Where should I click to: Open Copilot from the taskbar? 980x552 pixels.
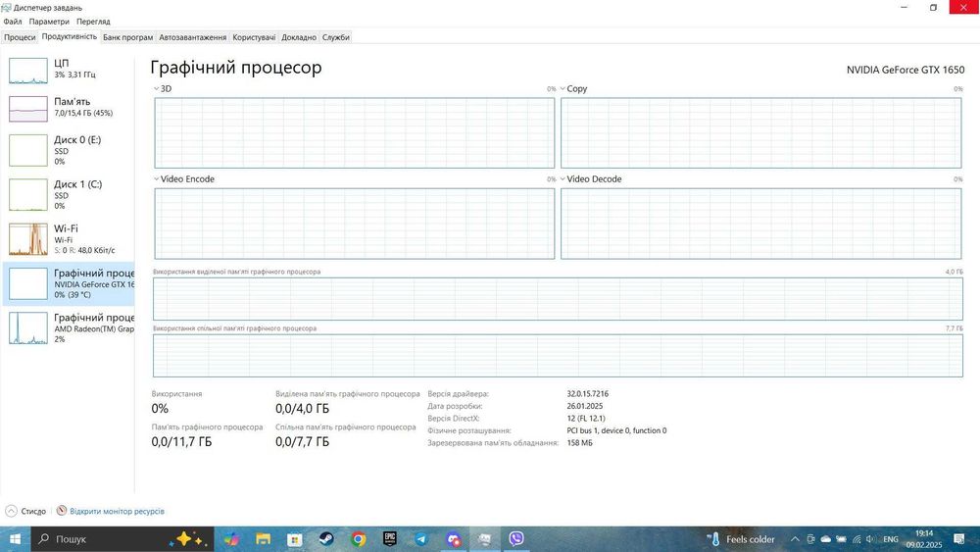coord(231,539)
